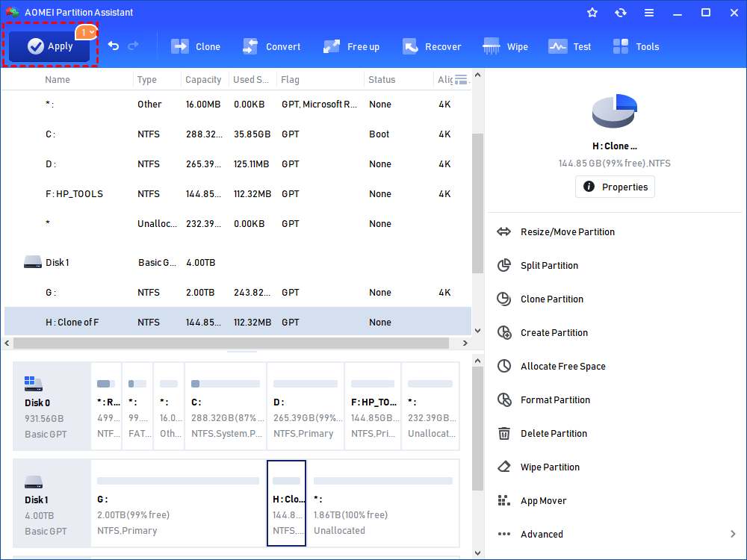Viewport: 747px width, 560px height.
Task: Select the 499 recovery partition block
Action: click(106, 406)
